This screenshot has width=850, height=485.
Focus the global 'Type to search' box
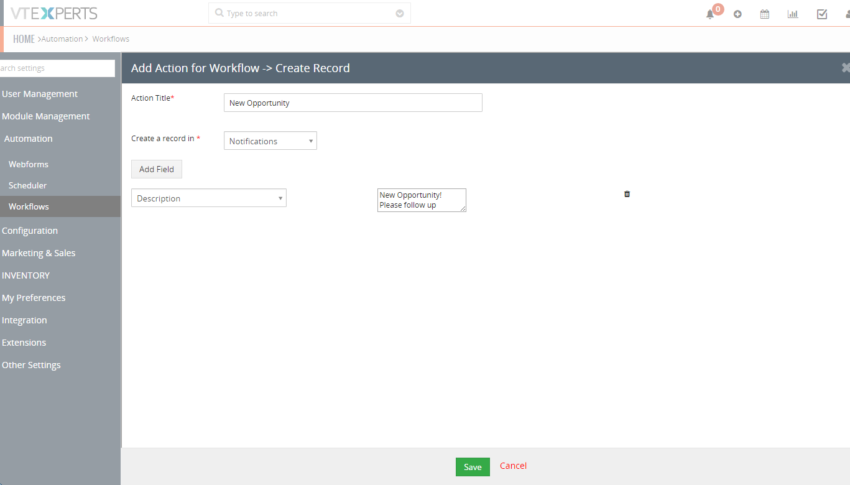tap(309, 13)
